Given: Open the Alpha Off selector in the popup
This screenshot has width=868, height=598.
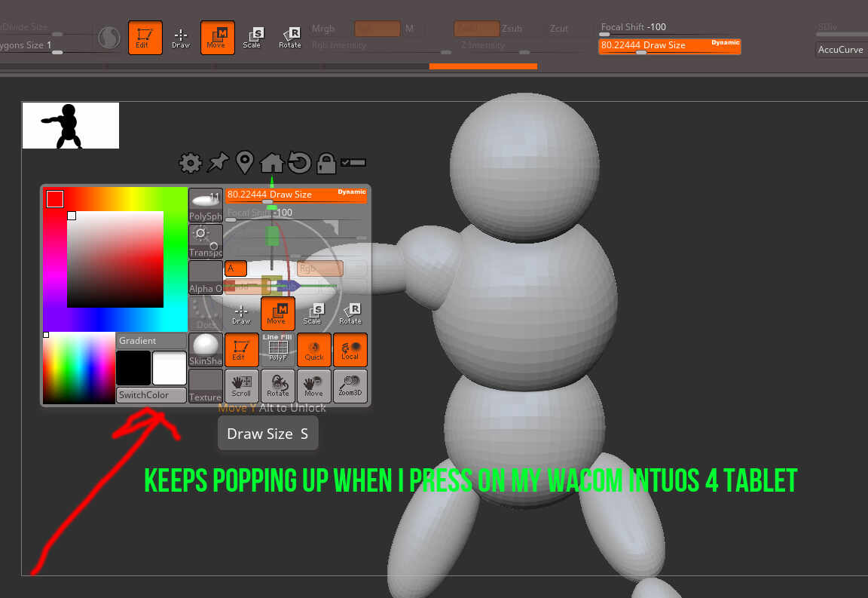Looking at the screenshot, I should click(x=206, y=278).
